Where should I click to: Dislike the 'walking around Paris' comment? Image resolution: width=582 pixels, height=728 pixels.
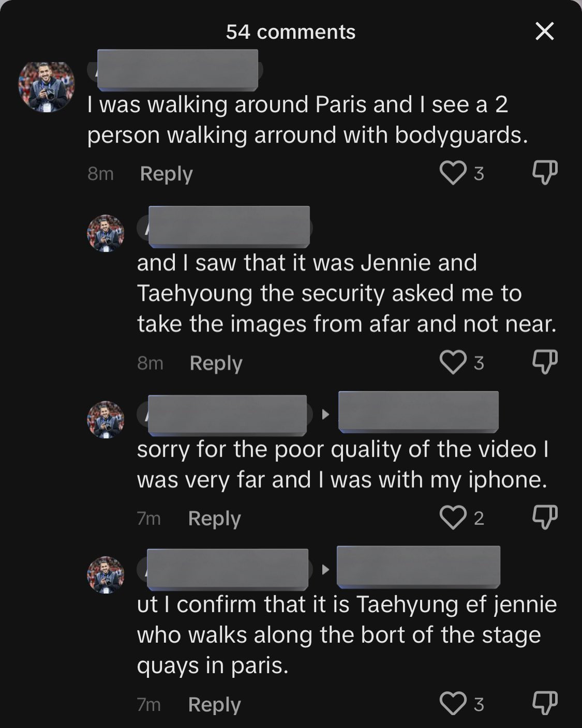[545, 173]
